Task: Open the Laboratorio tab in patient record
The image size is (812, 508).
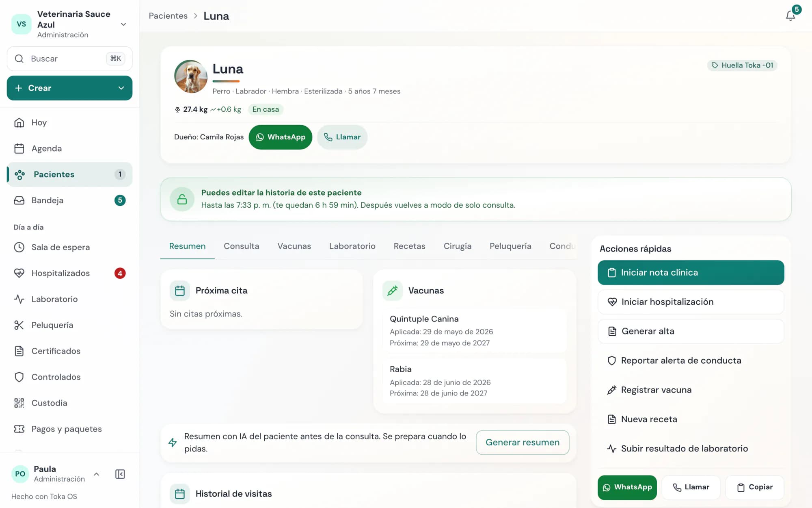Action: click(352, 246)
